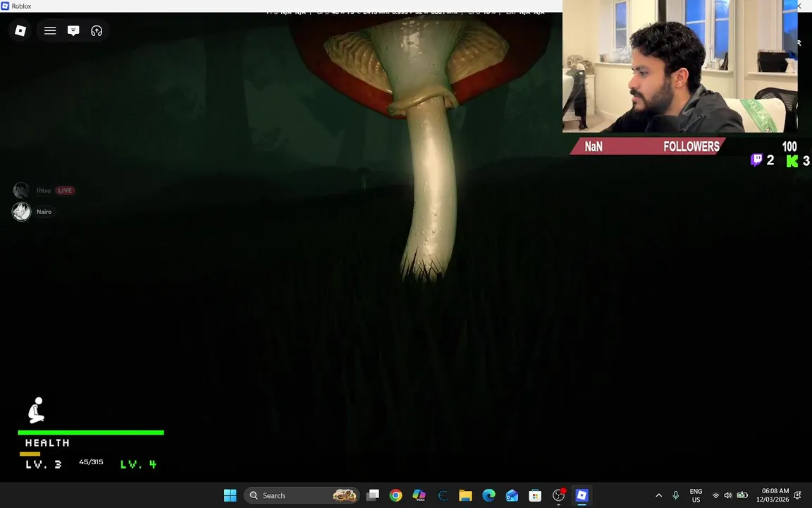Click the Kick viewer count icon
Viewport: 812px width, 508px height.
(x=792, y=161)
